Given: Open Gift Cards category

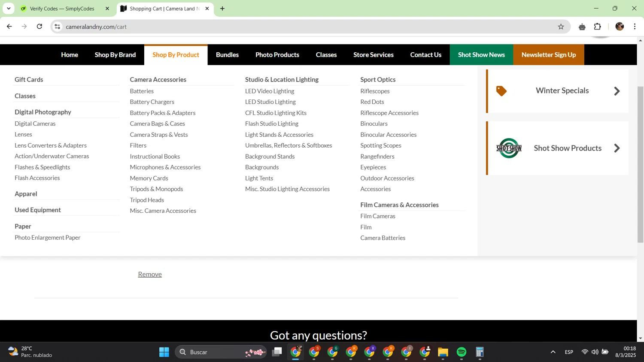Looking at the screenshot, I should [29, 79].
